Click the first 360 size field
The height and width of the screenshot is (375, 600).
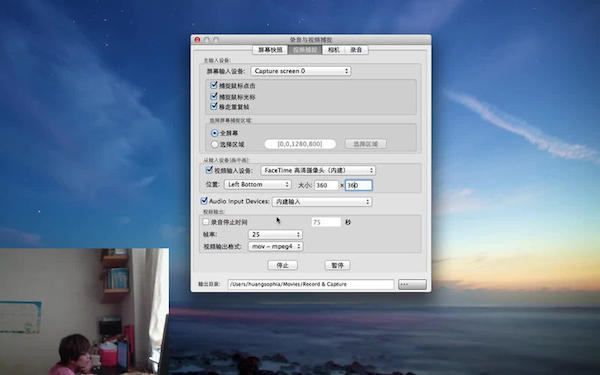326,185
